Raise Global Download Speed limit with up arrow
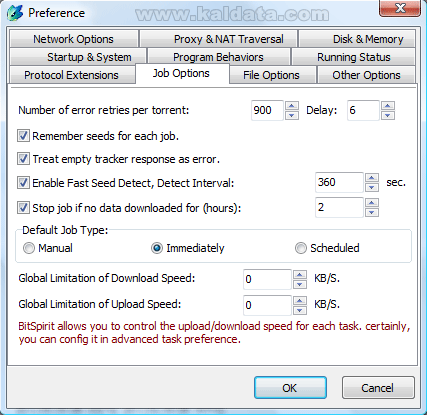The image size is (427, 415). pos(300,275)
